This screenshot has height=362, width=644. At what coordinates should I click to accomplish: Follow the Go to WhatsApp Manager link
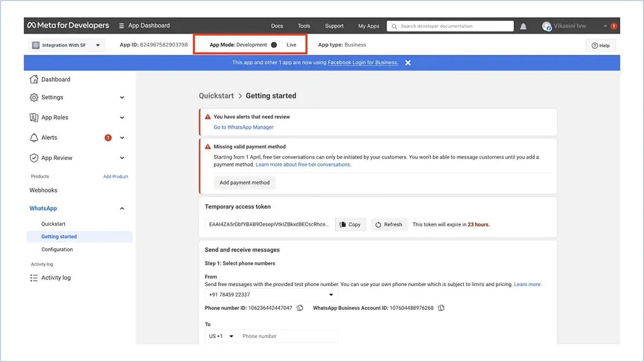tap(243, 127)
